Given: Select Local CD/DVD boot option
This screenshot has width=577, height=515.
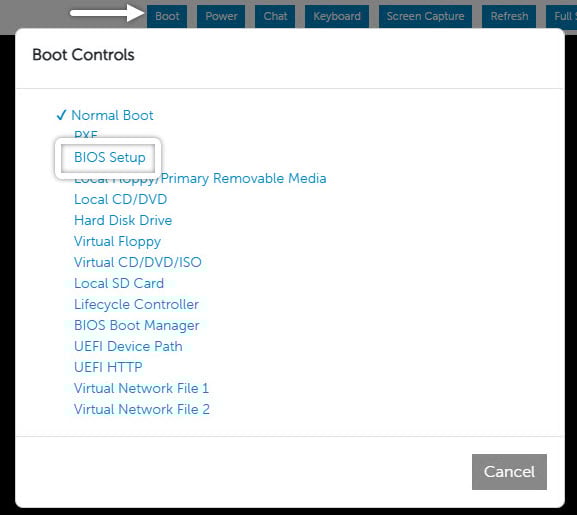Looking at the screenshot, I should pyautogui.click(x=120, y=199).
